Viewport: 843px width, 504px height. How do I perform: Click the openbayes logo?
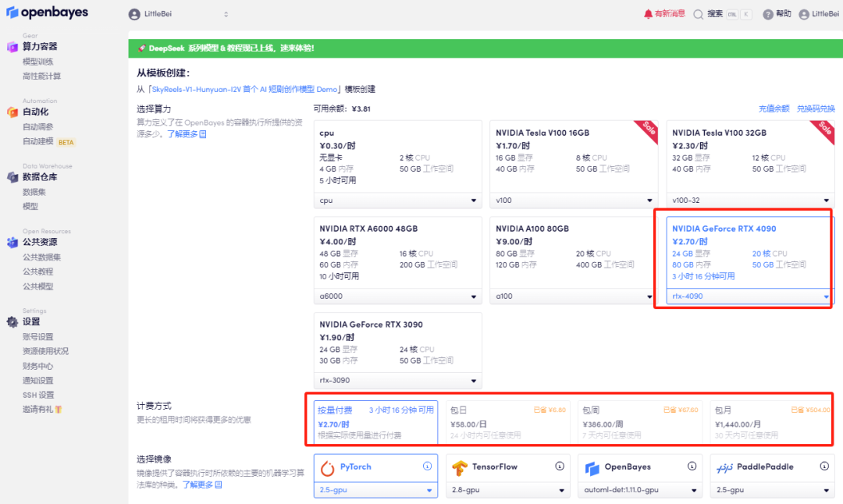pos(48,12)
